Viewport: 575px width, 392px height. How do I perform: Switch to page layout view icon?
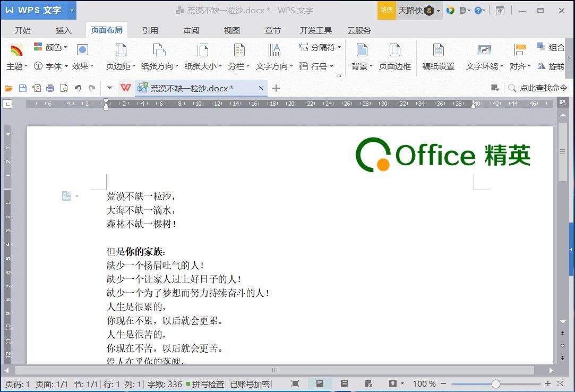320,384
